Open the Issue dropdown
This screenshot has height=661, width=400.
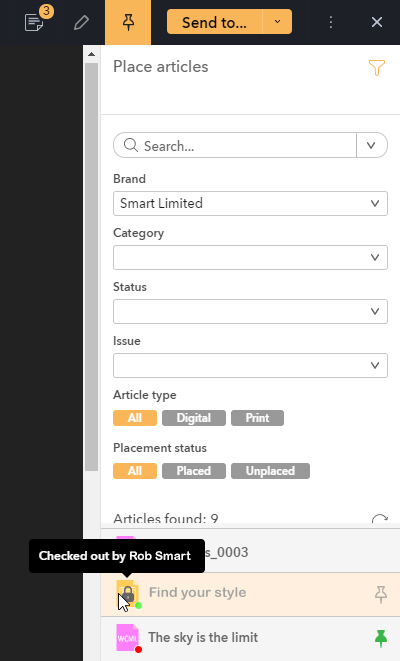tap(250, 365)
